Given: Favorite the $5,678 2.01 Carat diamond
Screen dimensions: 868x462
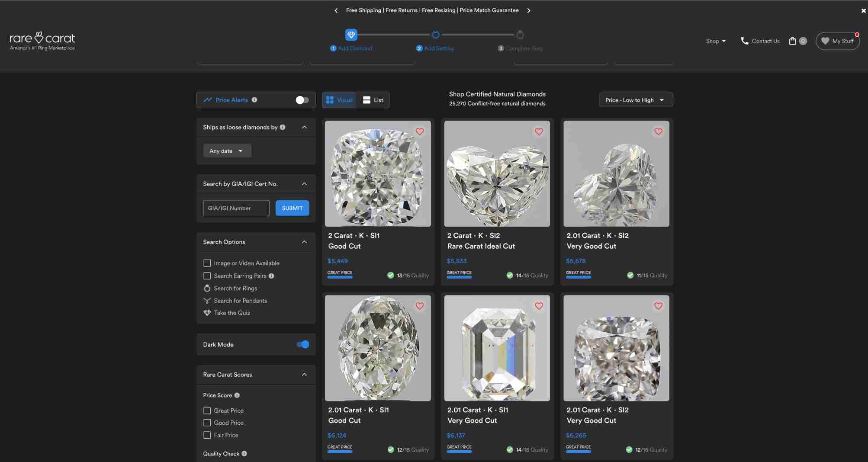Looking at the screenshot, I should [658, 132].
